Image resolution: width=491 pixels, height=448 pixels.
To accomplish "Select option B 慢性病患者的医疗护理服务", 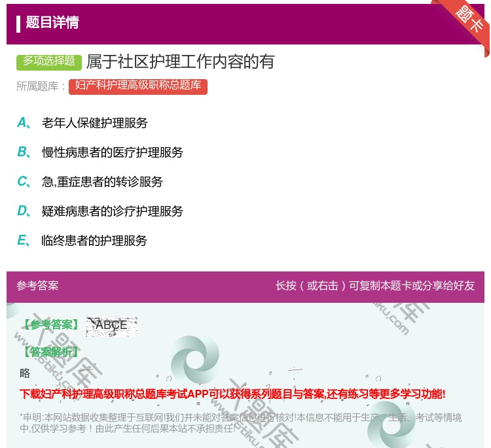I will point(100,152).
